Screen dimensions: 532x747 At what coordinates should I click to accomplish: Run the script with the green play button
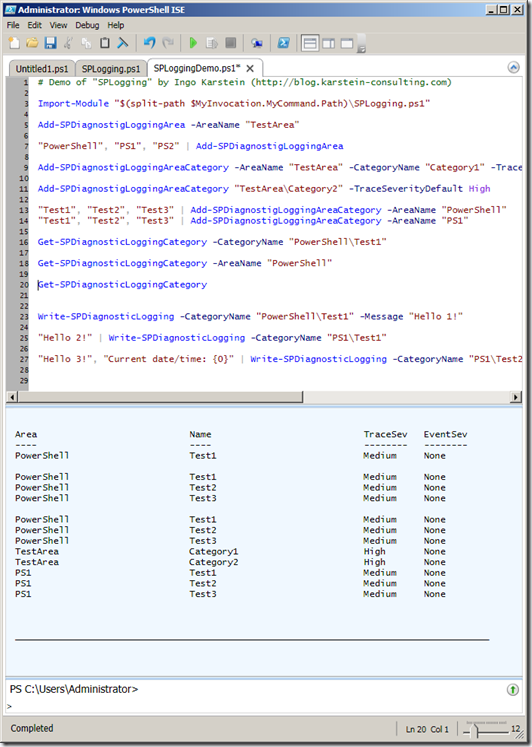pyautogui.click(x=193, y=43)
